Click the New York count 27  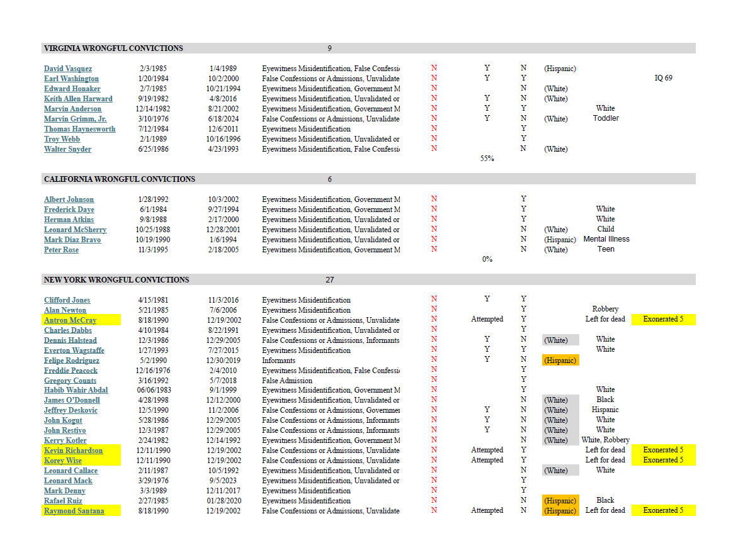point(329,280)
